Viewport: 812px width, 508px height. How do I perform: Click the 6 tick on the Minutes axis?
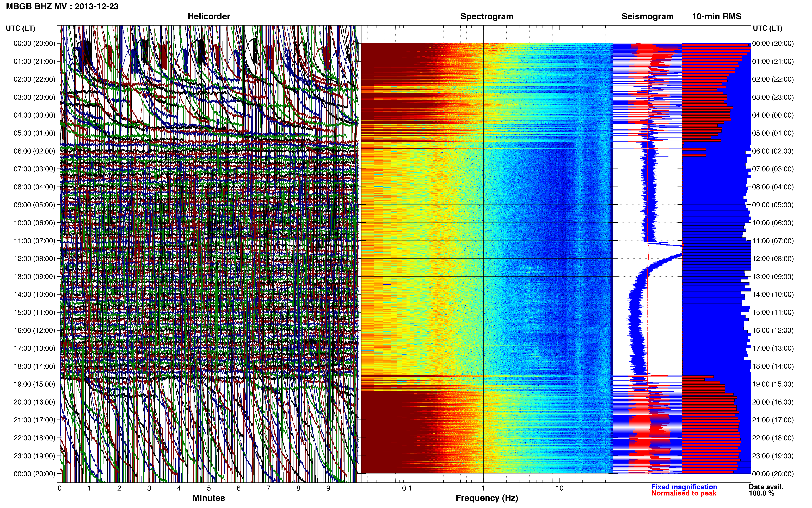[x=239, y=488]
